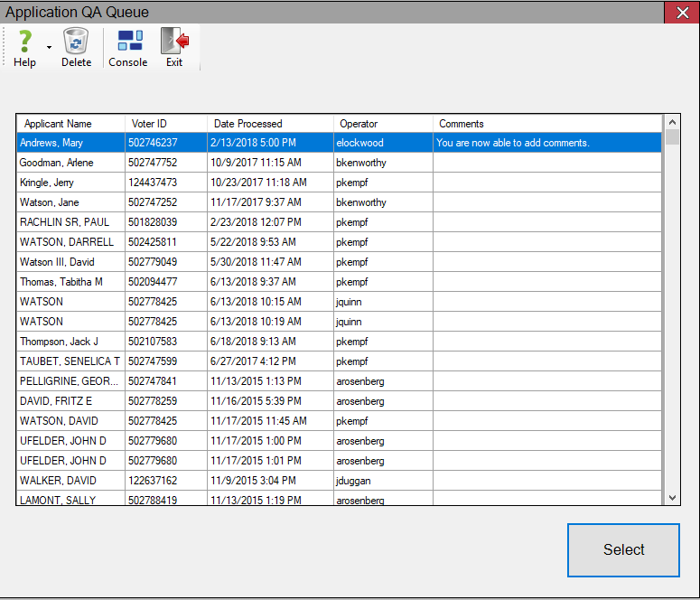Viewport: 700px width, 600px height.
Task: Sort by Applicant Name column header
Action: coord(70,124)
